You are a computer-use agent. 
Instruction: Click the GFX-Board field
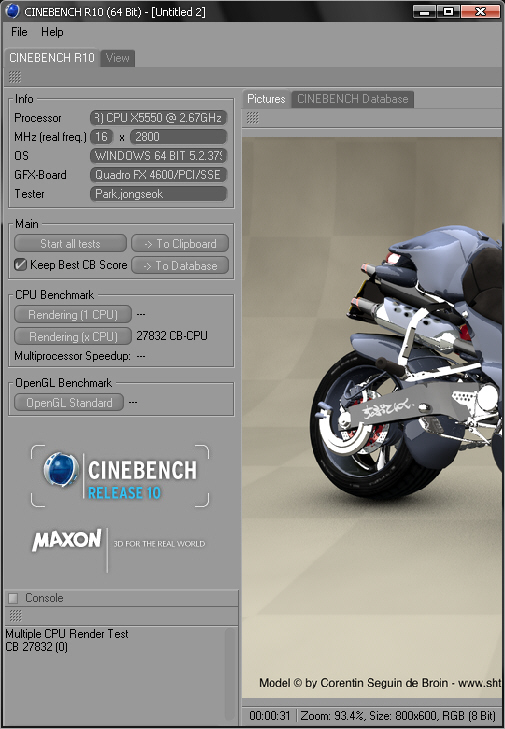pos(158,175)
